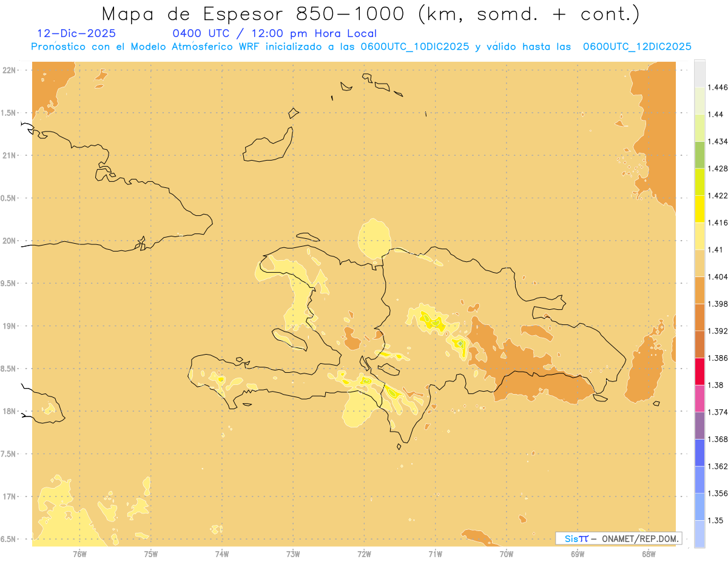The image size is (728, 562).
Task: Click the tan swatch between 1.404 and 1.41
Action: click(x=699, y=263)
